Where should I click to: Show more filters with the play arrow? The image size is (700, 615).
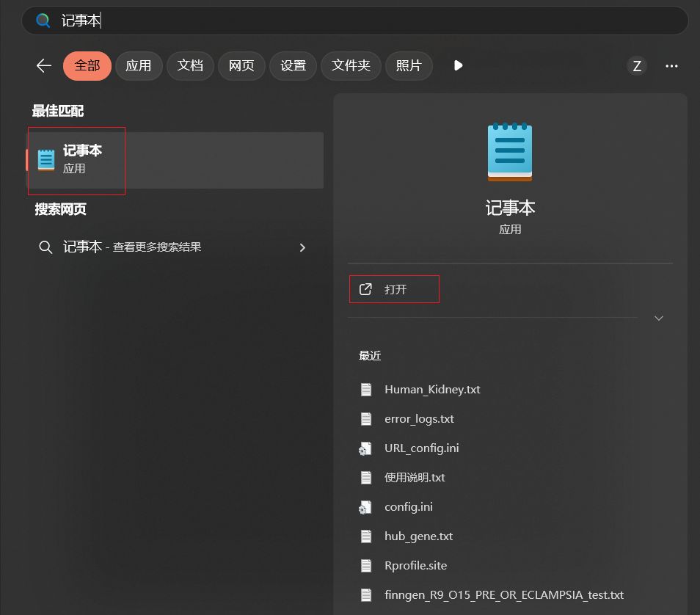458,65
